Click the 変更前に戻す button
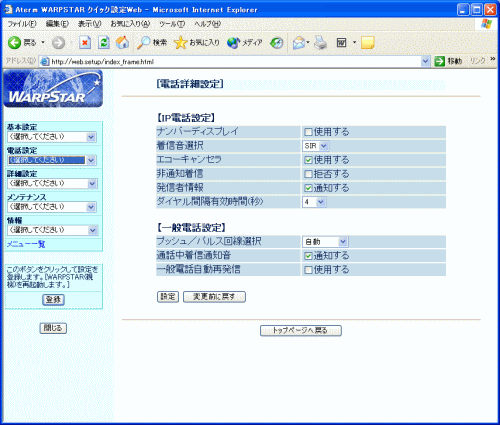 214,297
